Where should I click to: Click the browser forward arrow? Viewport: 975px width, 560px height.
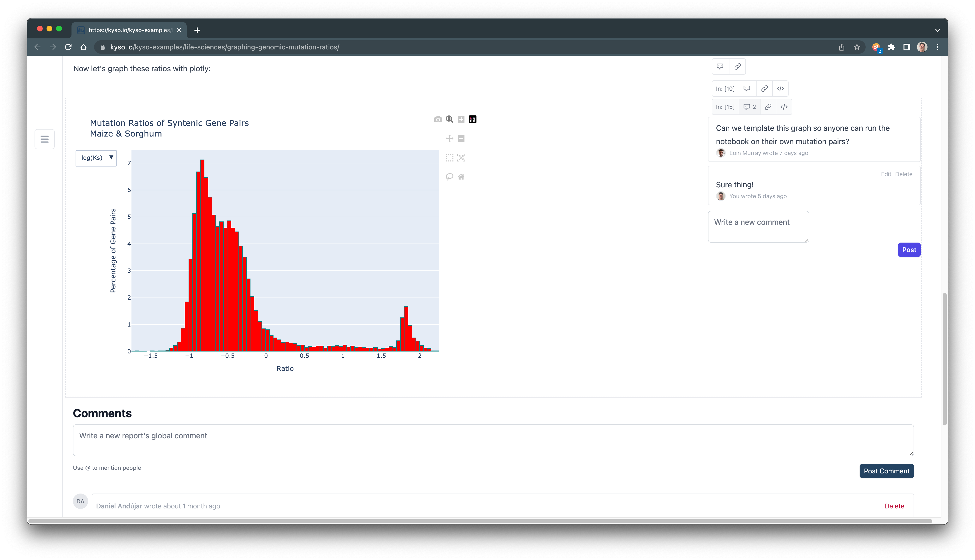(x=53, y=47)
